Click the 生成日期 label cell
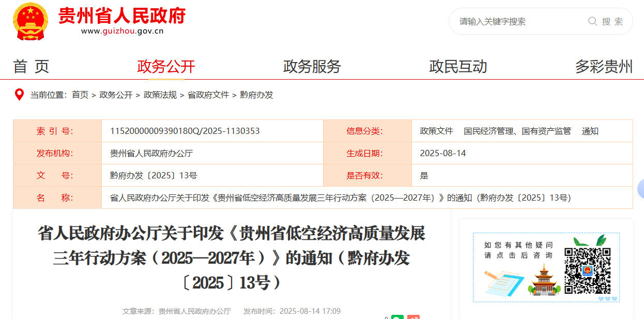The image size is (644, 319). [367, 154]
